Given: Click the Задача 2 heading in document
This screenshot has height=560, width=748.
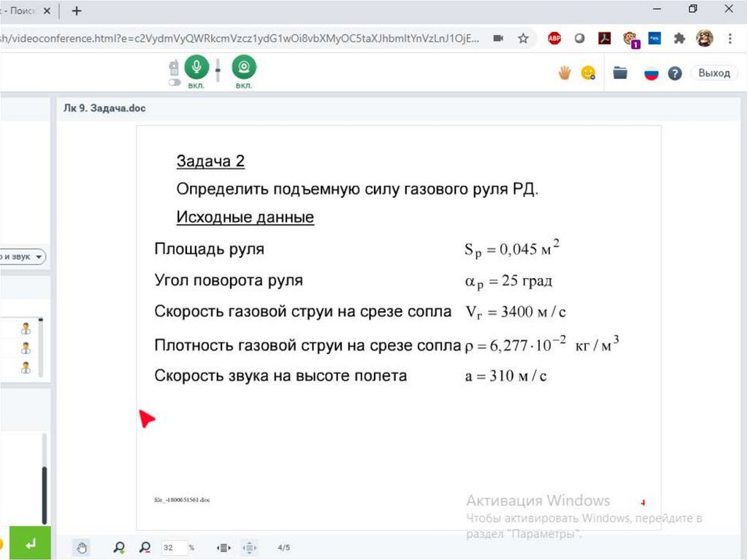Looking at the screenshot, I should click(210, 161).
